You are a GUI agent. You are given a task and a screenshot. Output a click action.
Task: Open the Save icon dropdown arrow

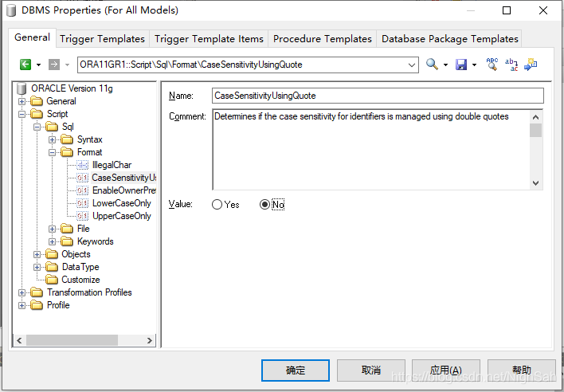(x=475, y=65)
